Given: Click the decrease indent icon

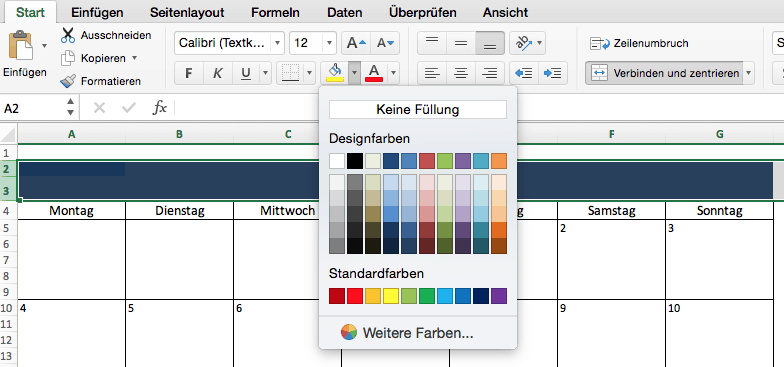Looking at the screenshot, I should [524, 74].
